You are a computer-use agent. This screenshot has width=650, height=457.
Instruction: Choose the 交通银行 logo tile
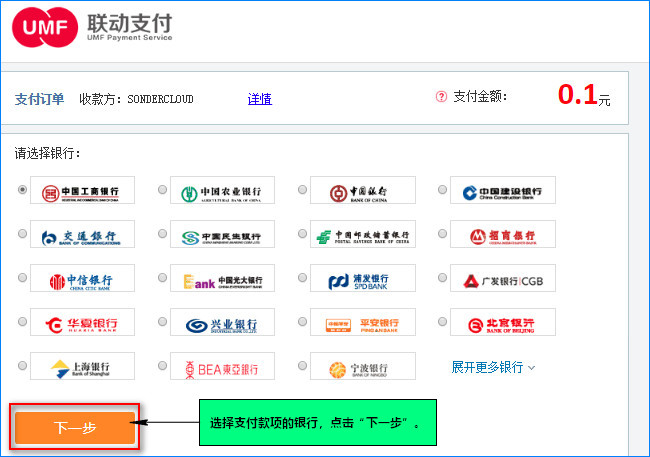point(82,234)
